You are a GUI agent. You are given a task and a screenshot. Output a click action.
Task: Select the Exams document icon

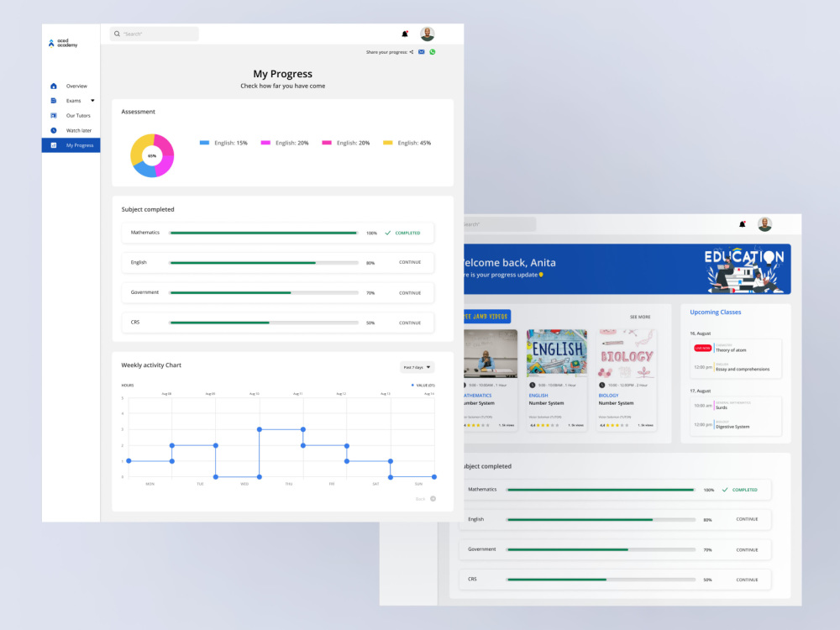click(54, 101)
